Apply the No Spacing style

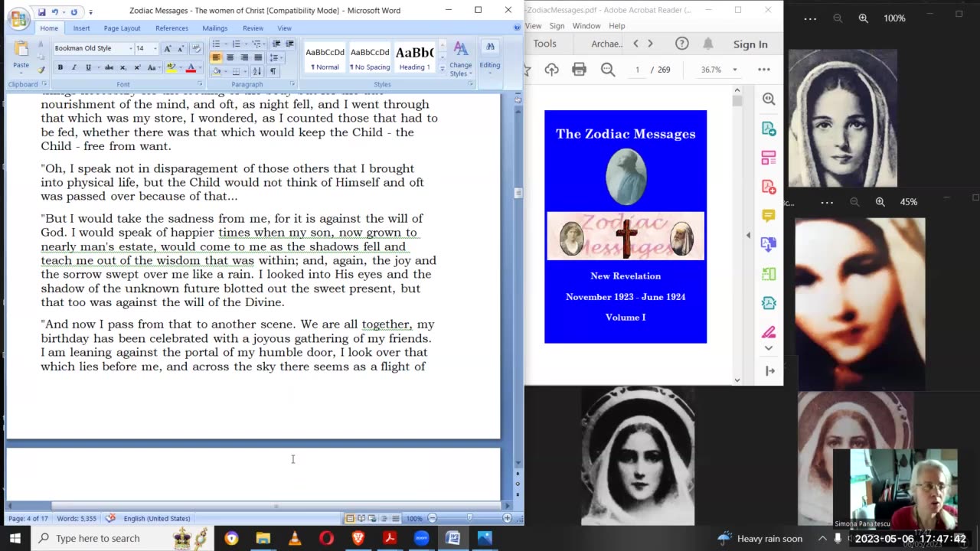pos(370,57)
